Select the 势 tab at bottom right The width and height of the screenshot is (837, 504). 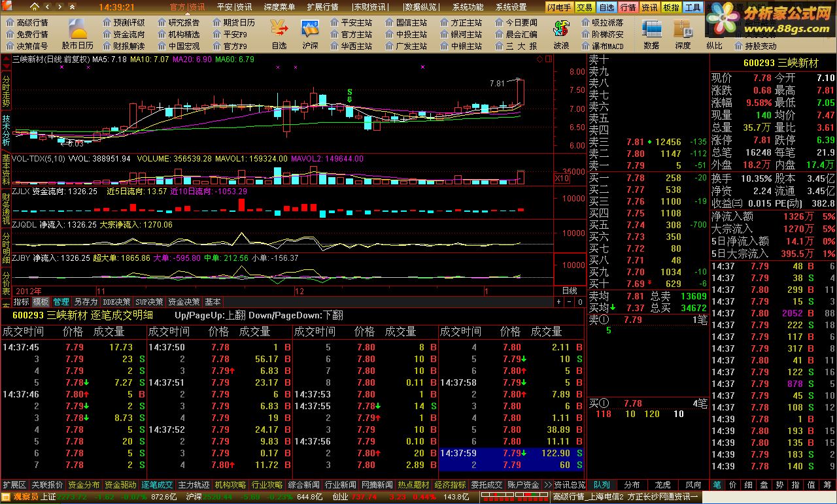(x=779, y=485)
